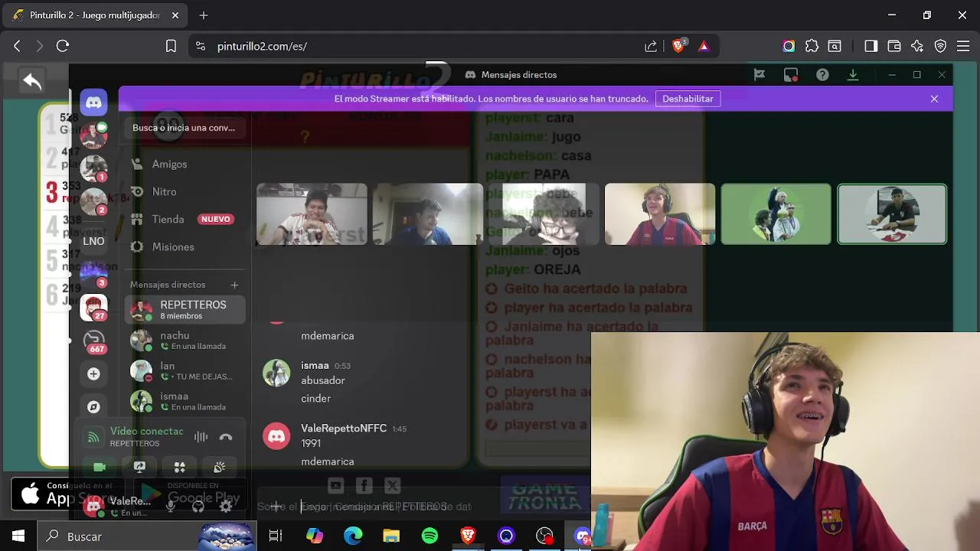
Task: Open Tienda shop section
Action: pos(185,219)
